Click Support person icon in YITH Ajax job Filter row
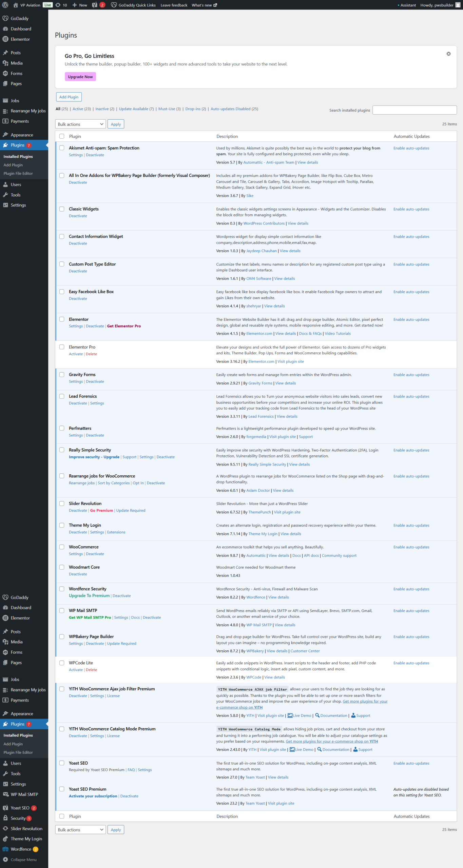 (x=353, y=715)
